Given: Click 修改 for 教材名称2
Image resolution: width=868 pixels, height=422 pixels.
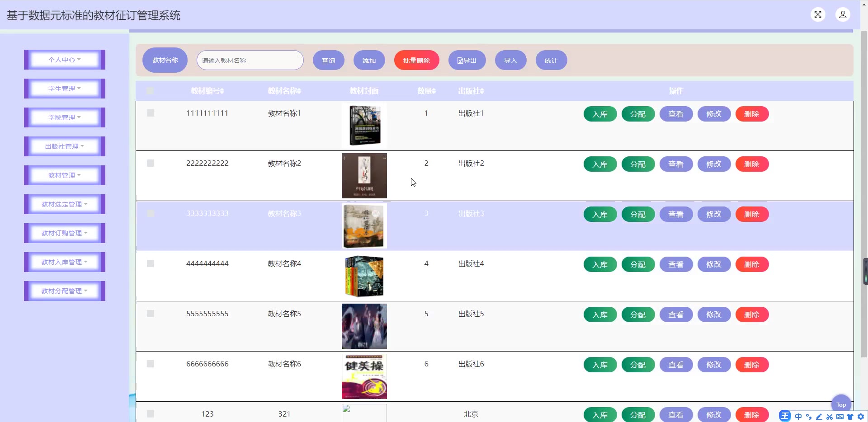Looking at the screenshot, I should click(714, 164).
